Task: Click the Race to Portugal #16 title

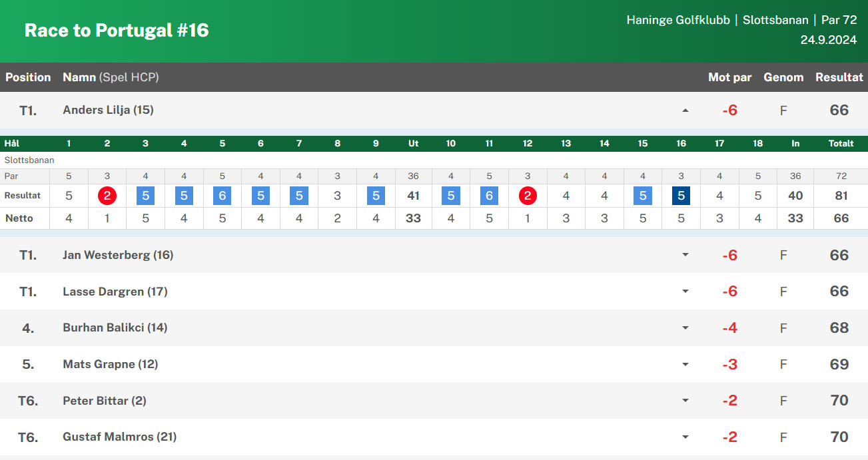Action: click(x=117, y=31)
